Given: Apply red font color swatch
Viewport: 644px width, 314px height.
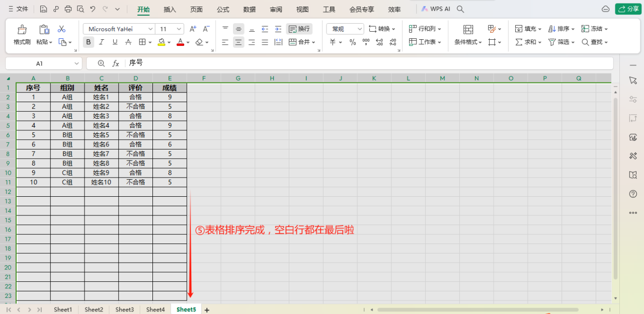Looking at the screenshot, I should pyautogui.click(x=181, y=42).
